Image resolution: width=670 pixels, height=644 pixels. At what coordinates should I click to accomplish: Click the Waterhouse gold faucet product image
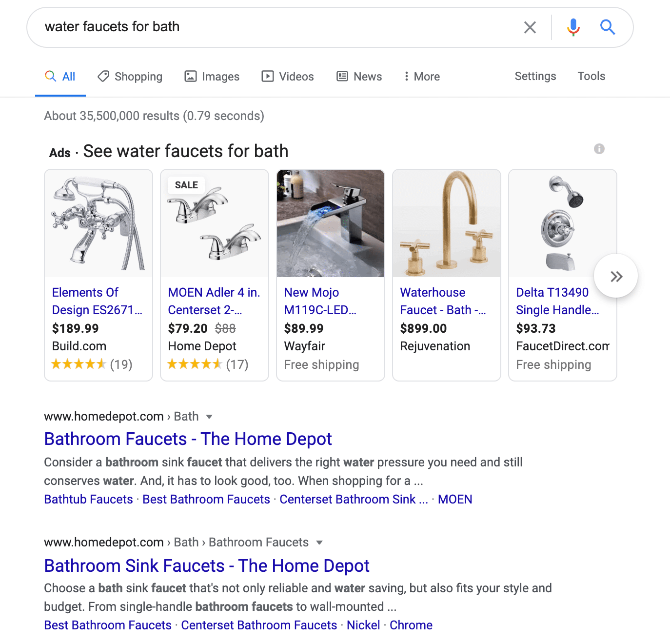click(447, 223)
